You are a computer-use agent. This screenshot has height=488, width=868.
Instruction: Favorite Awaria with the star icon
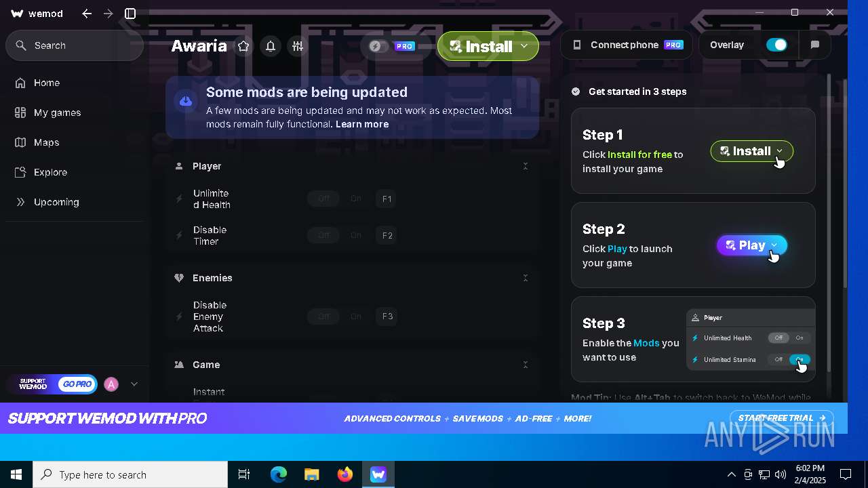pyautogui.click(x=243, y=46)
